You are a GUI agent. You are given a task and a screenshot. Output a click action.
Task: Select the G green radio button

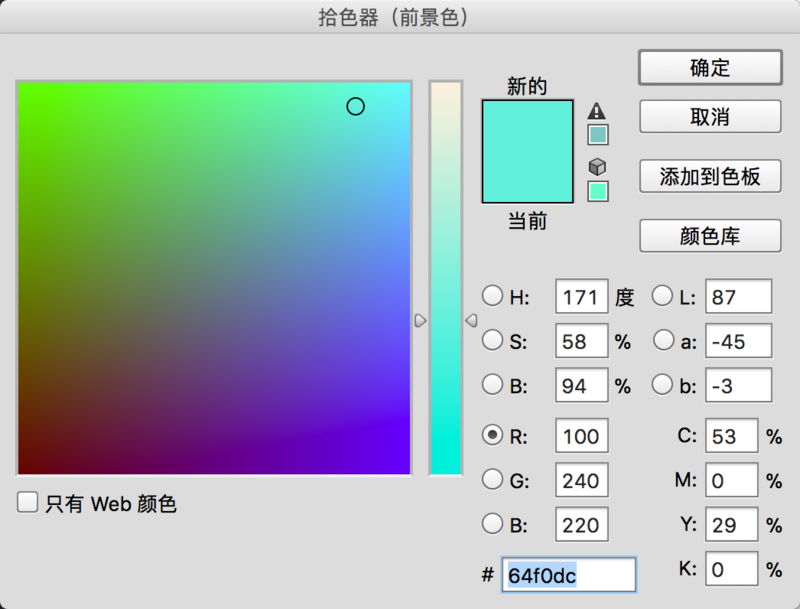point(492,479)
